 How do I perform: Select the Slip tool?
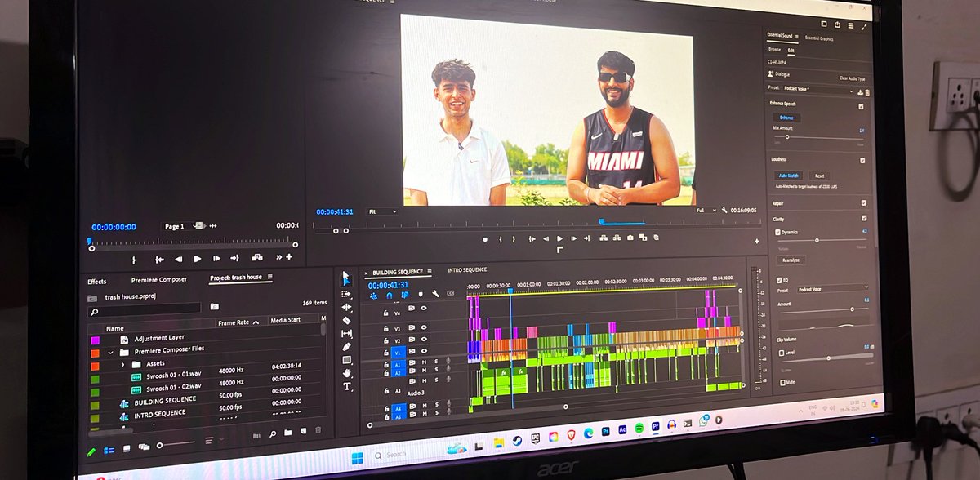(x=346, y=333)
